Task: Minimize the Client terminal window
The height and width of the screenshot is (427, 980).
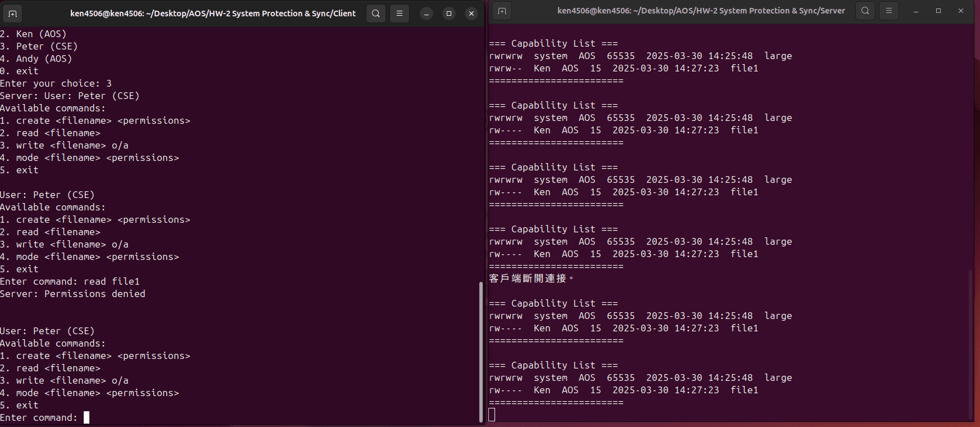Action: point(427,14)
